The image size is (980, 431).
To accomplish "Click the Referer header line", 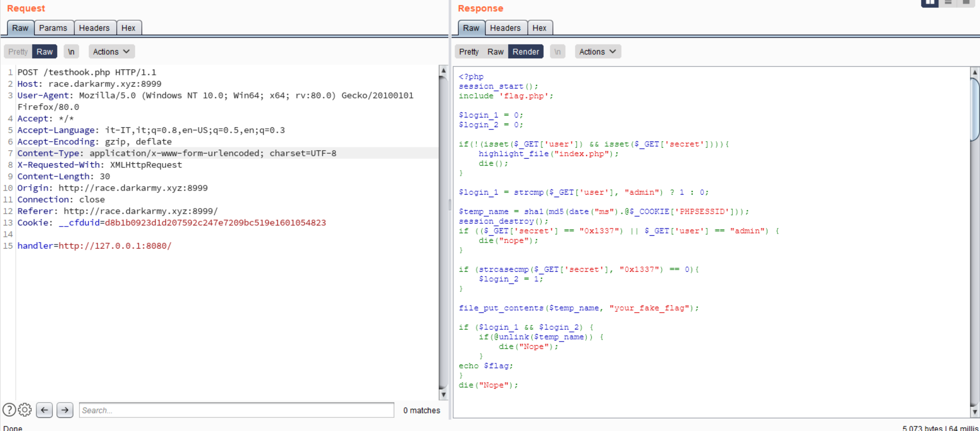I will 117,211.
